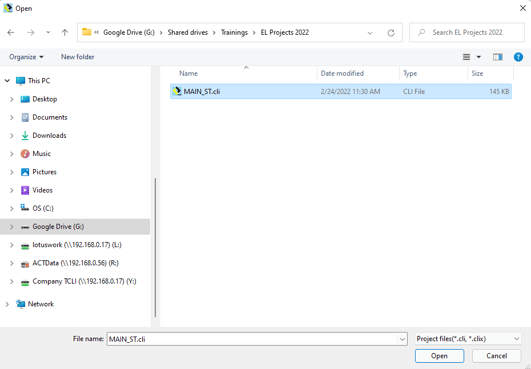Open the Project files type filter dropdown
531x369 pixels.
(468, 339)
